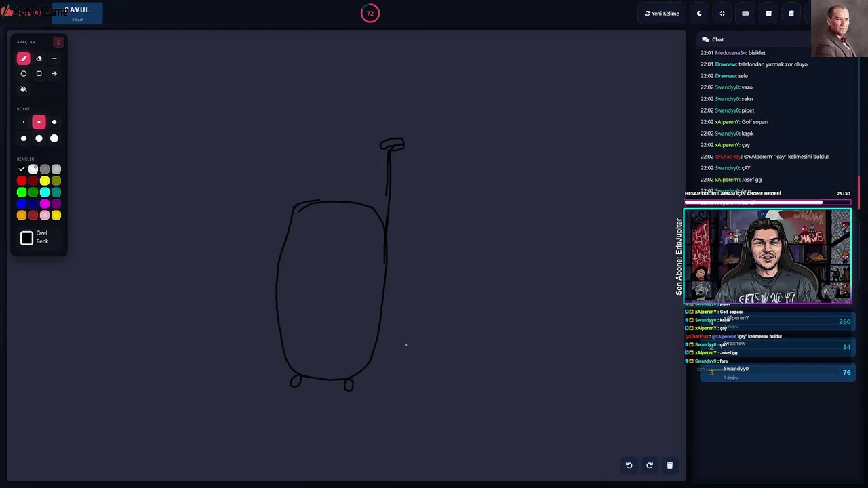Pick the navy blue color swatch

[33, 203]
